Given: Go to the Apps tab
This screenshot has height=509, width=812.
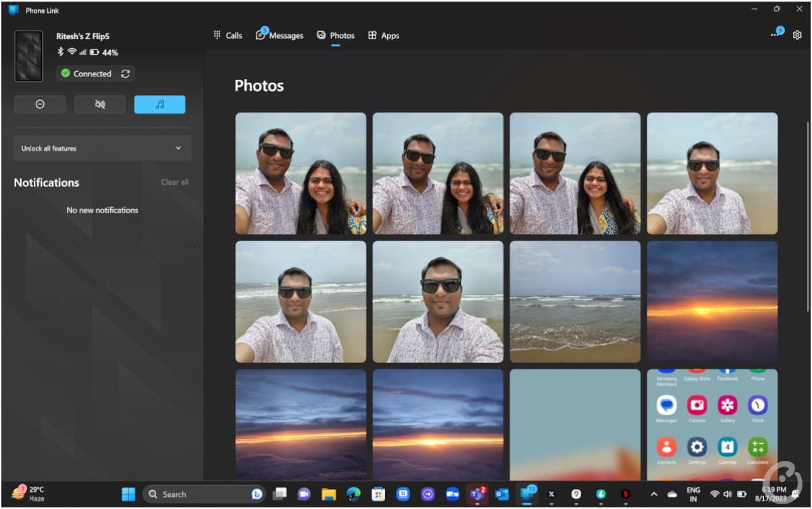Looking at the screenshot, I should (x=384, y=35).
